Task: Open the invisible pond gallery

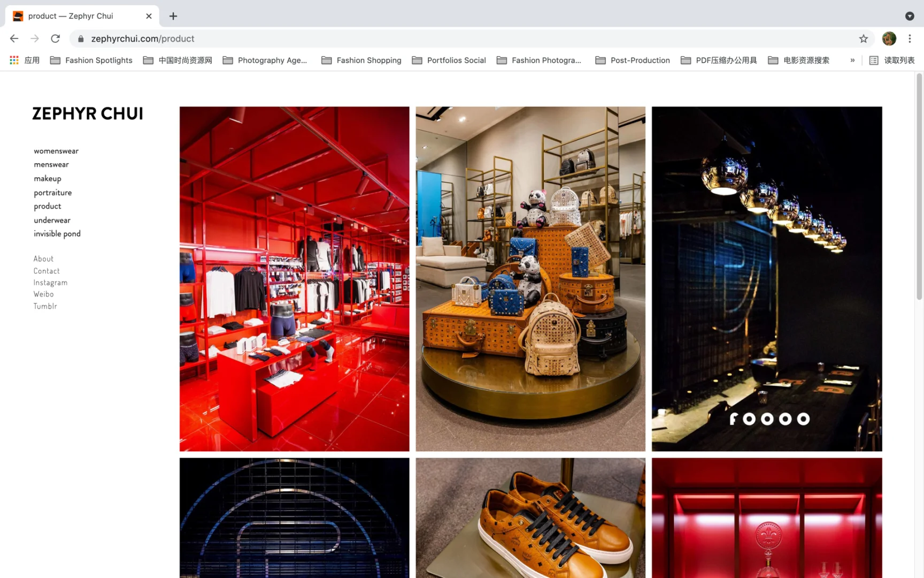Action: (57, 233)
